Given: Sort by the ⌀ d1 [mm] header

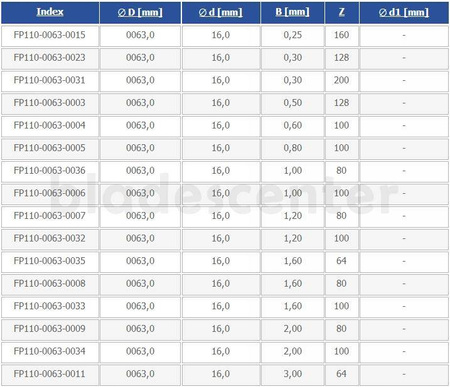Looking at the screenshot, I should click(x=404, y=12).
